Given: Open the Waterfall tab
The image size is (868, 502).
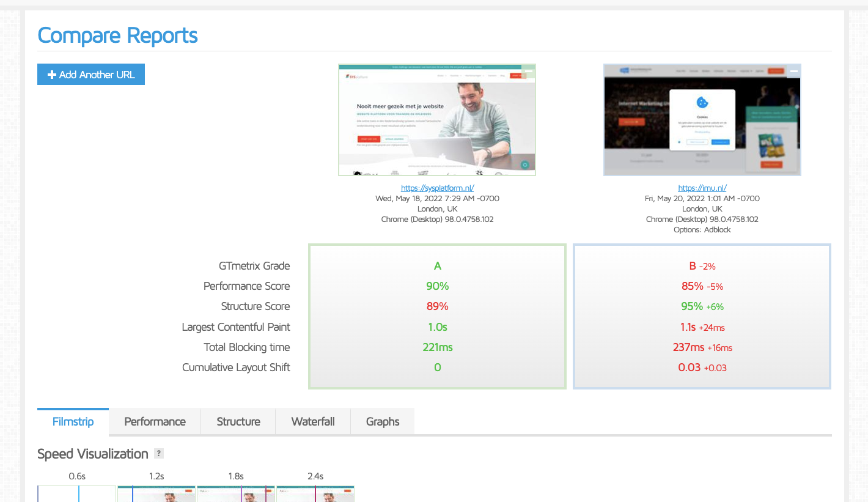Looking at the screenshot, I should pos(313,421).
